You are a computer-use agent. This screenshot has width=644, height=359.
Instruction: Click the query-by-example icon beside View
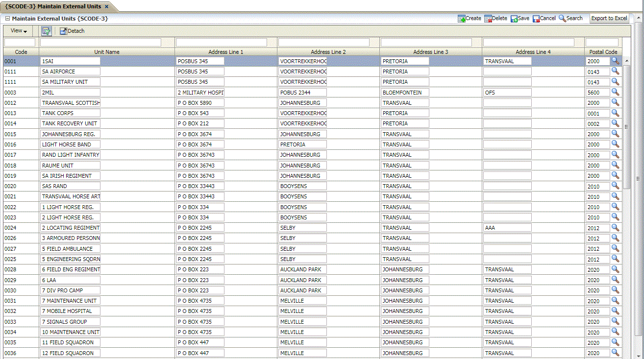[47, 31]
